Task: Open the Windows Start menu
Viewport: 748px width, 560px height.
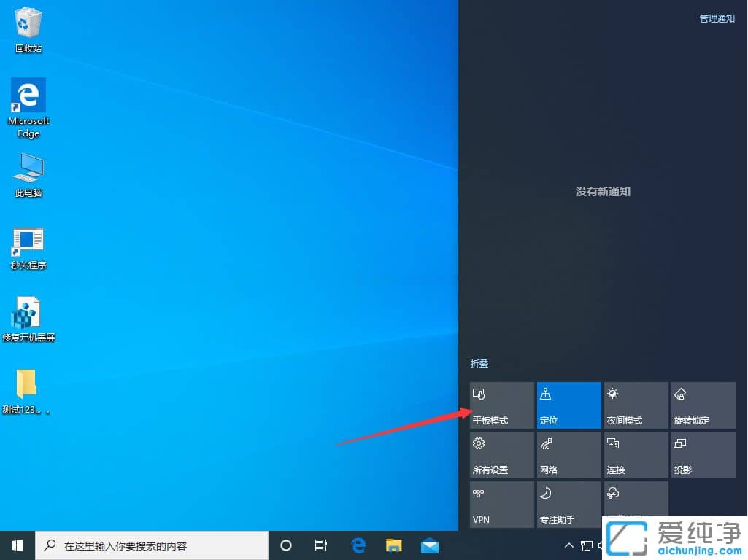Action: [18, 545]
